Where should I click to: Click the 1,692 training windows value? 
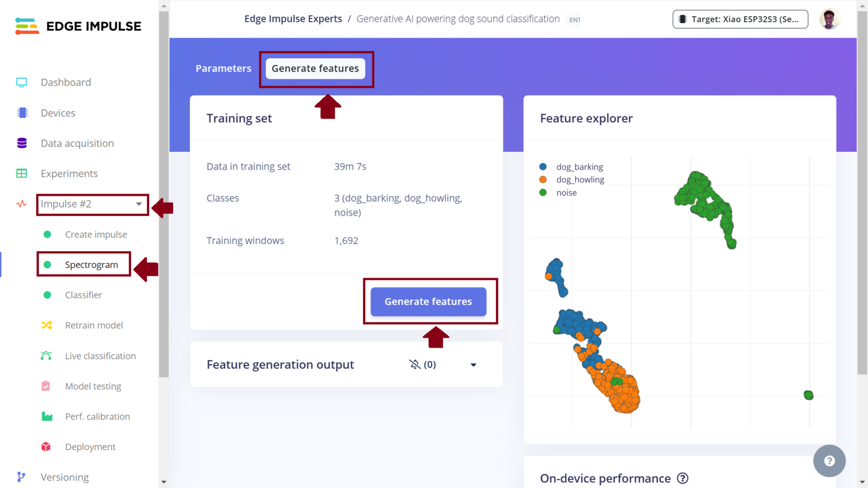(346, 241)
